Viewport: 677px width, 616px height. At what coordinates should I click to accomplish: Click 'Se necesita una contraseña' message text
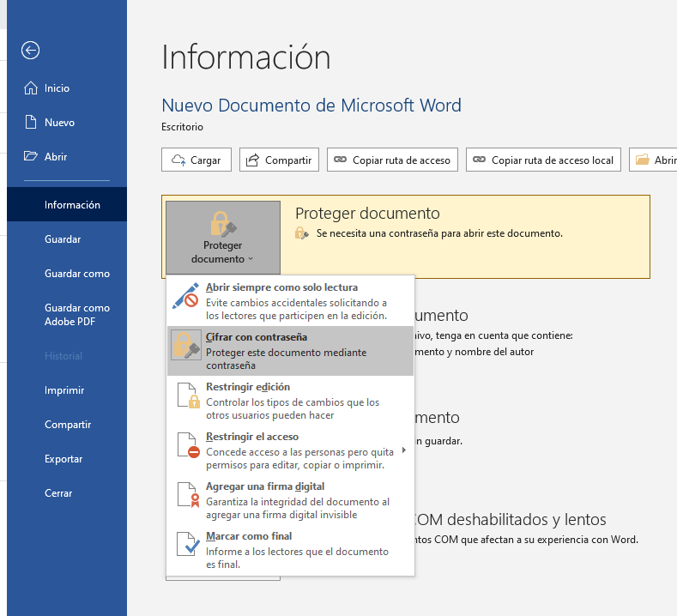(439, 233)
